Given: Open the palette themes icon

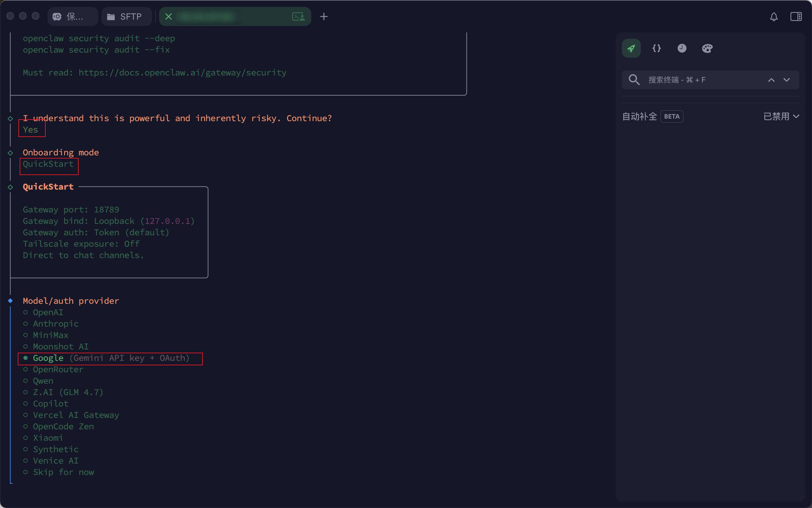Looking at the screenshot, I should click(707, 49).
